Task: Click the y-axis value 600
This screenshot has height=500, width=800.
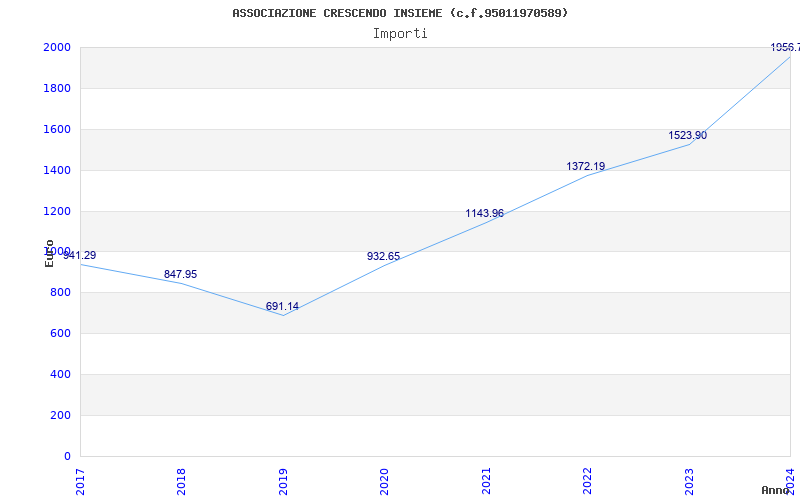Action: point(60,334)
